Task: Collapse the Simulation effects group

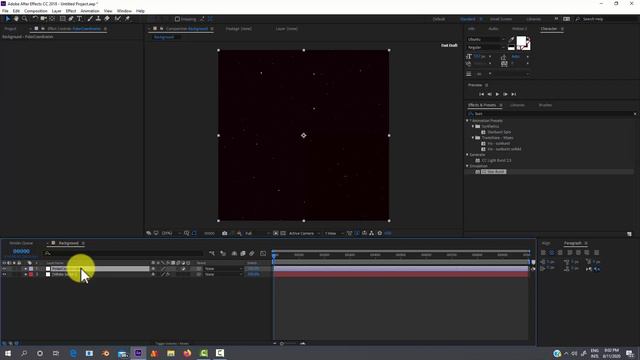Action: (x=467, y=166)
